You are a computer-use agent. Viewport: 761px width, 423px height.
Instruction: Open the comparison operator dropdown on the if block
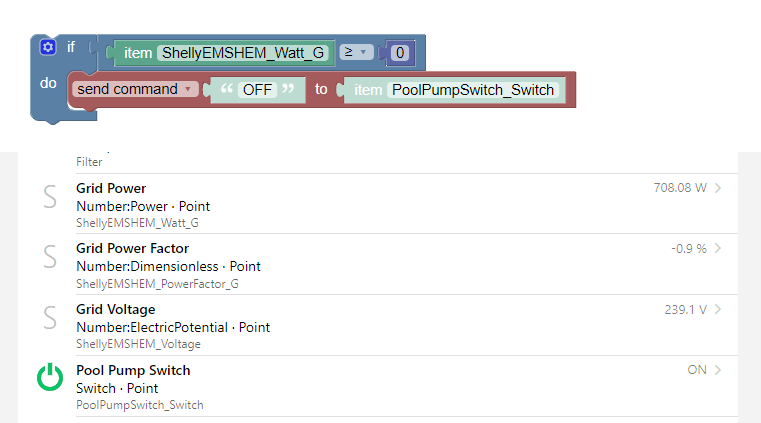click(357, 52)
